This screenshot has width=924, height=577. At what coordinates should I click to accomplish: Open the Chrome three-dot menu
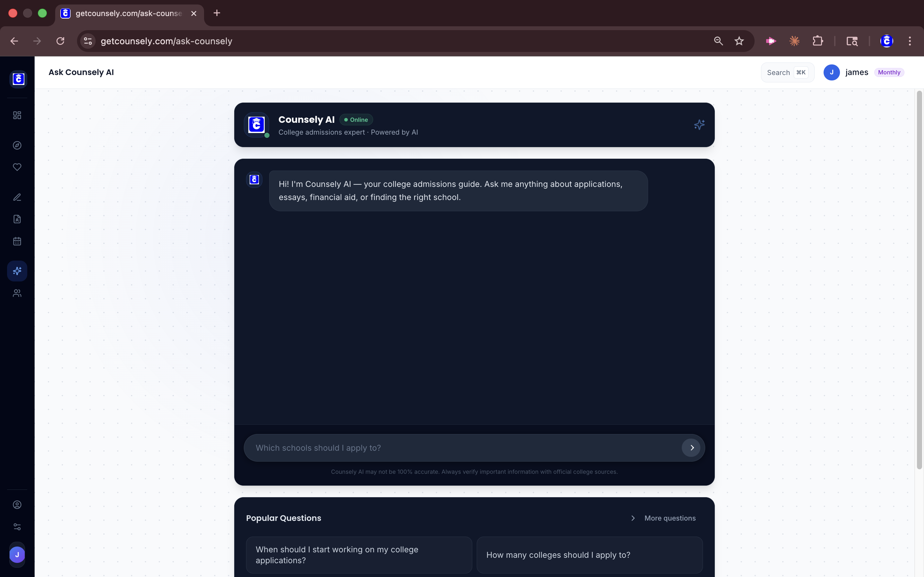(x=910, y=41)
